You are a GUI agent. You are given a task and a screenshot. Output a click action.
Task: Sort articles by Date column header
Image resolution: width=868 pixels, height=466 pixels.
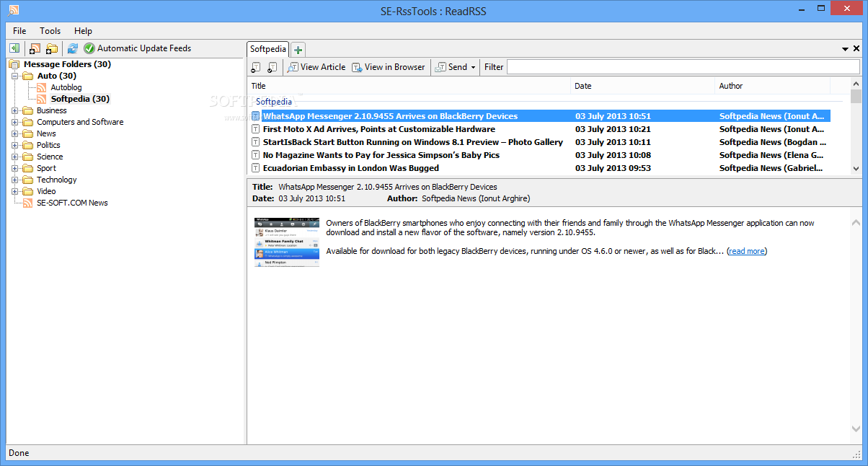coord(643,86)
